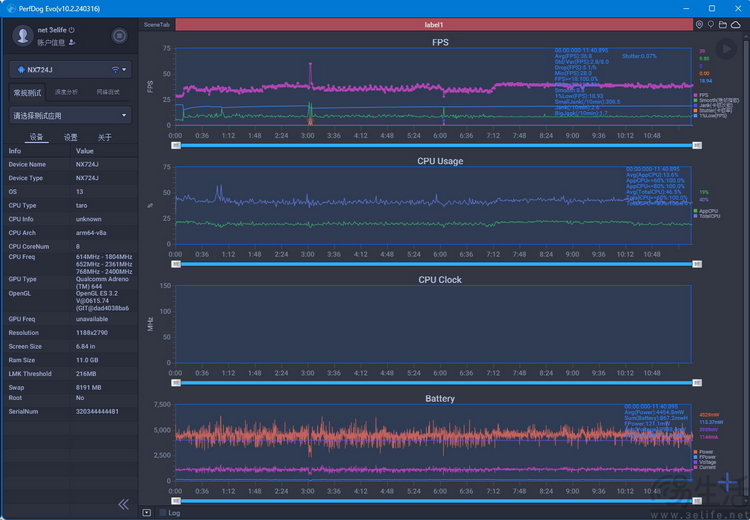Image resolution: width=750 pixels, height=520 pixels.
Task: Select the 深度分析 tab
Action: pyautogui.click(x=66, y=92)
